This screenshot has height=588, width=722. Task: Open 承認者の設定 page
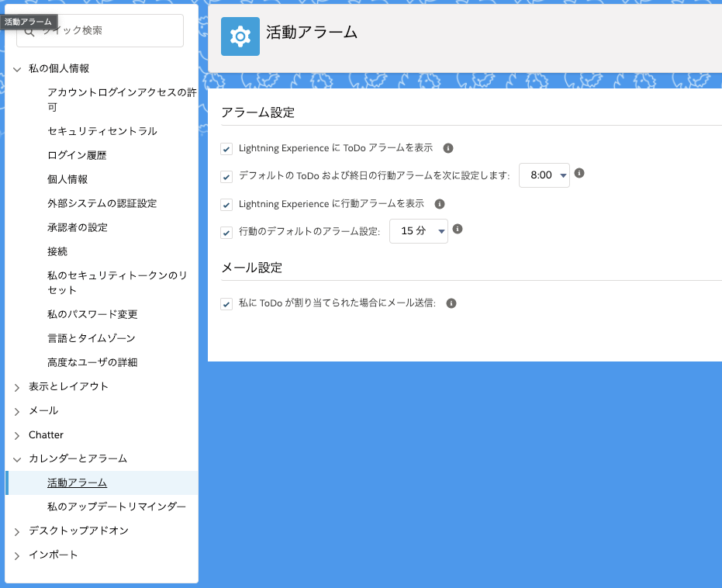click(x=78, y=227)
